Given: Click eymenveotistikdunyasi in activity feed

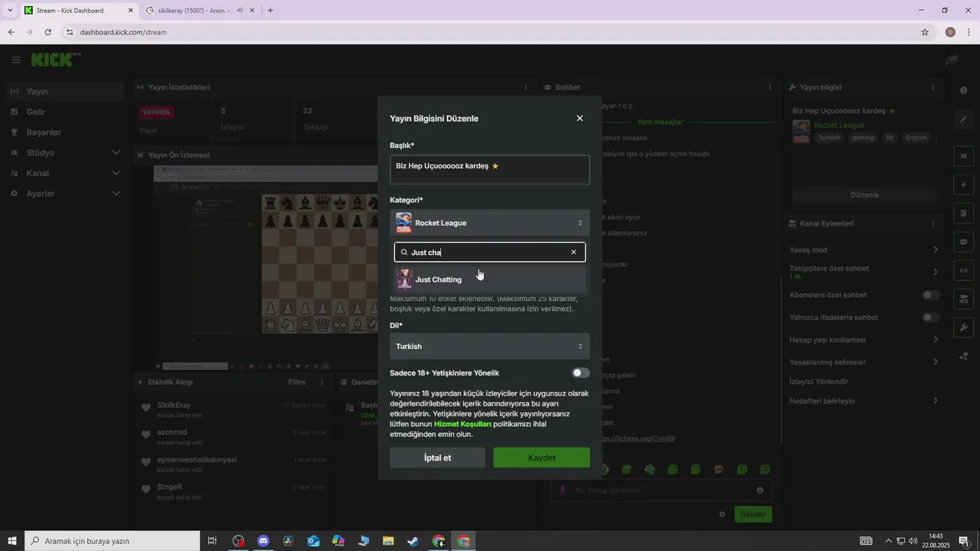Looking at the screenshot, I should pyautogui.click(x=197, y=459).
